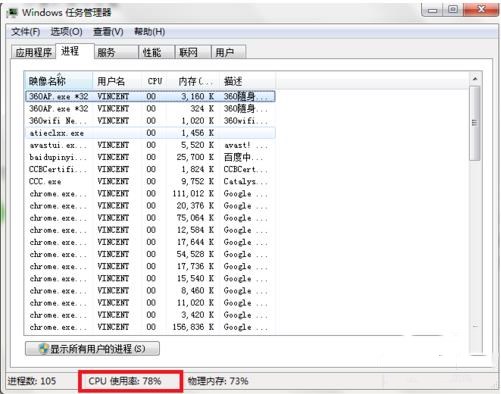This screenshot has width=501, height=394.
Task: Maximize the Task Manager window
Action: (452, 10)
